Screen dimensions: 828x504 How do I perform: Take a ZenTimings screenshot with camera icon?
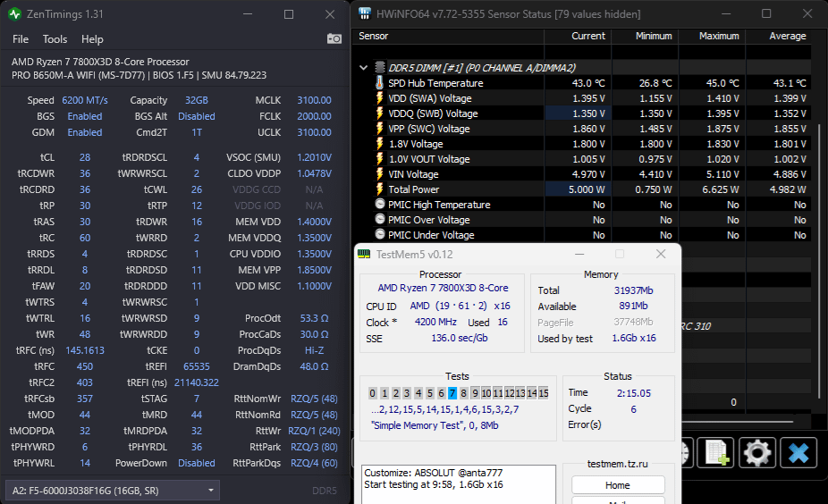tap(334, 38)
